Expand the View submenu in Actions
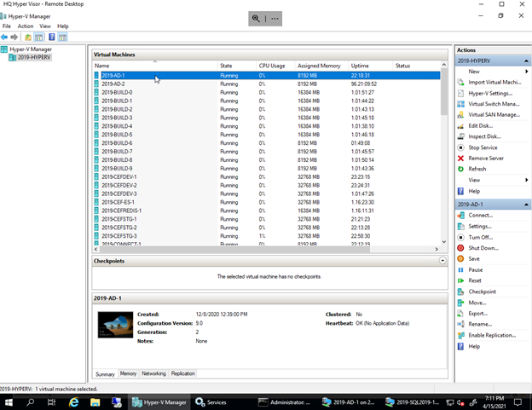The height and width of the screenshot is (410, 532). [527, 180]
